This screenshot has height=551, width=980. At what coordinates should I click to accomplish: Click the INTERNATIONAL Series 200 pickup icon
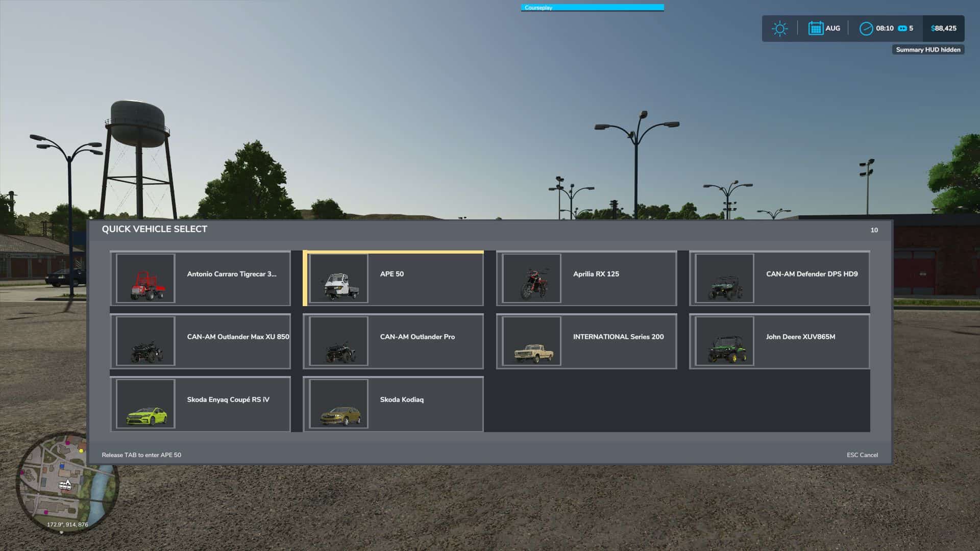(x=532, y=341)
